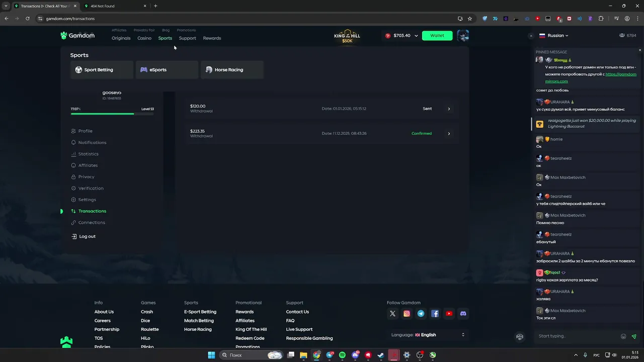Open Horse Racing category card
Screen dimensions: 644x362
pyautogui.click(x=232, y=70)
